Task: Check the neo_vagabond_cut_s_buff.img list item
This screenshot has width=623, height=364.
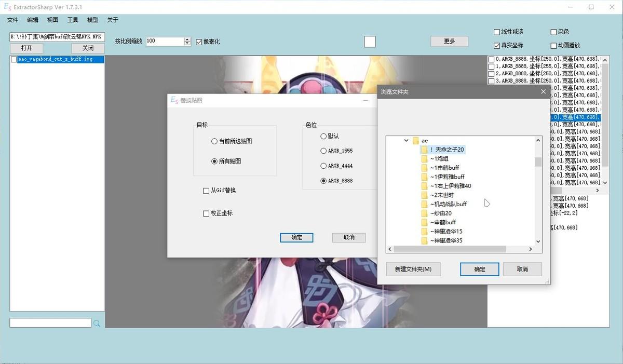Action: [x=13, y=59]
